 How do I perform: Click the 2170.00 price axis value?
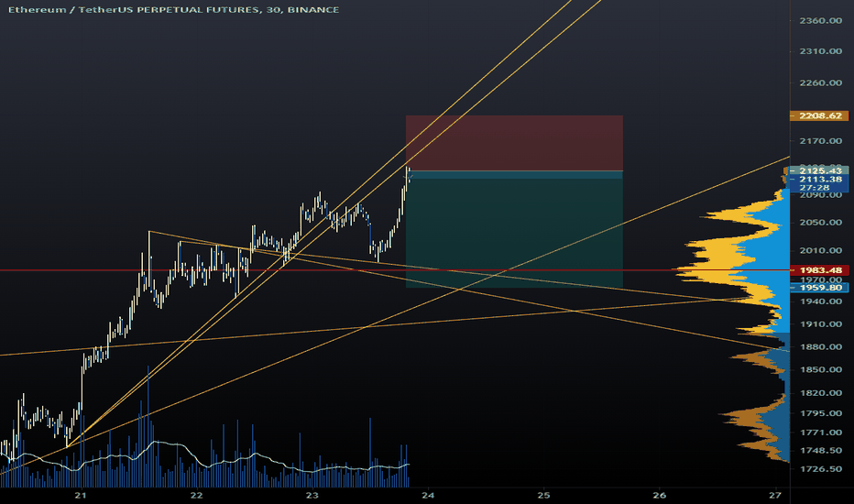(x=821, y=141)
